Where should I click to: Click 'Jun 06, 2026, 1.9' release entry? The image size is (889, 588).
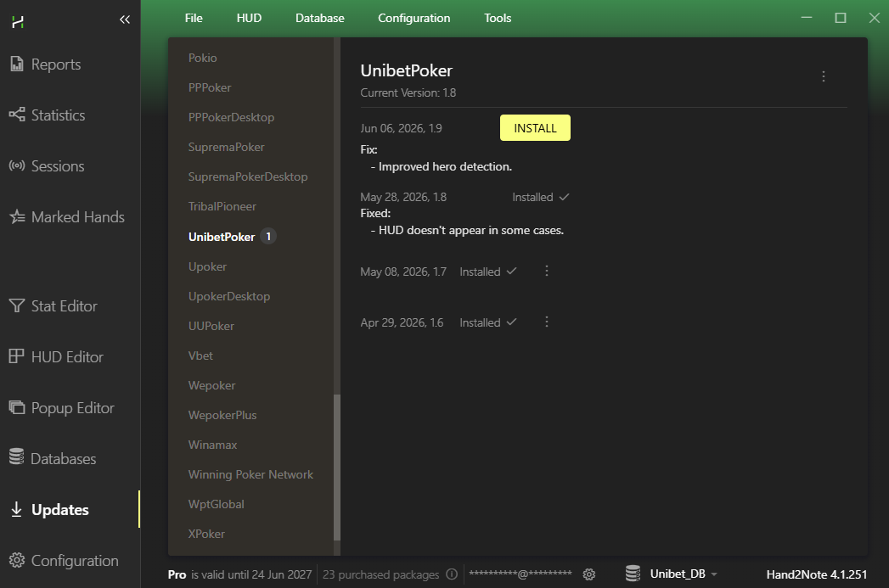pos(402,129)
